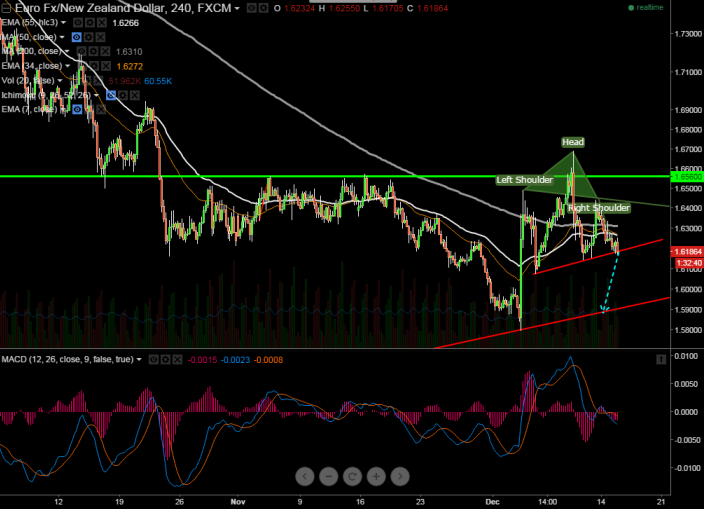Expand MA (200, close) dropdown arrow
This screenshot has width=704, height=509.
(x=66, y=52)
